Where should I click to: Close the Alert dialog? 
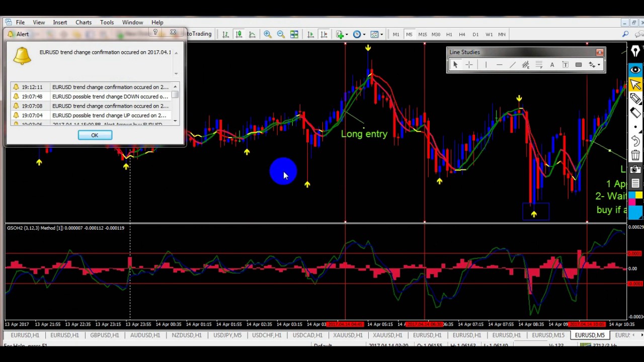173,33
